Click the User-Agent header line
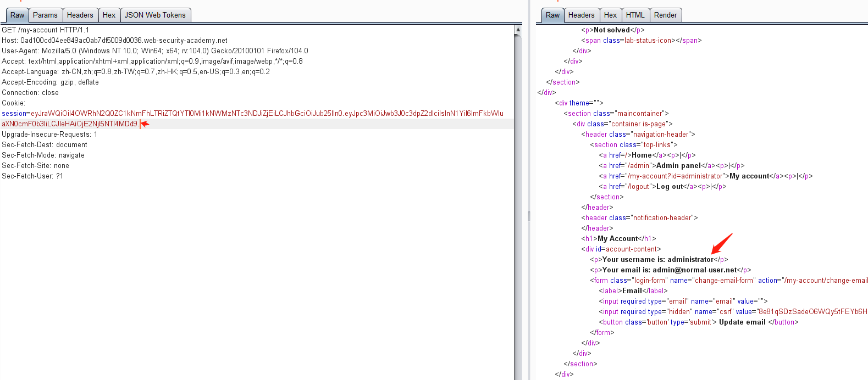The width and height of the screenshot is (868, 380). tap(155, 51)
